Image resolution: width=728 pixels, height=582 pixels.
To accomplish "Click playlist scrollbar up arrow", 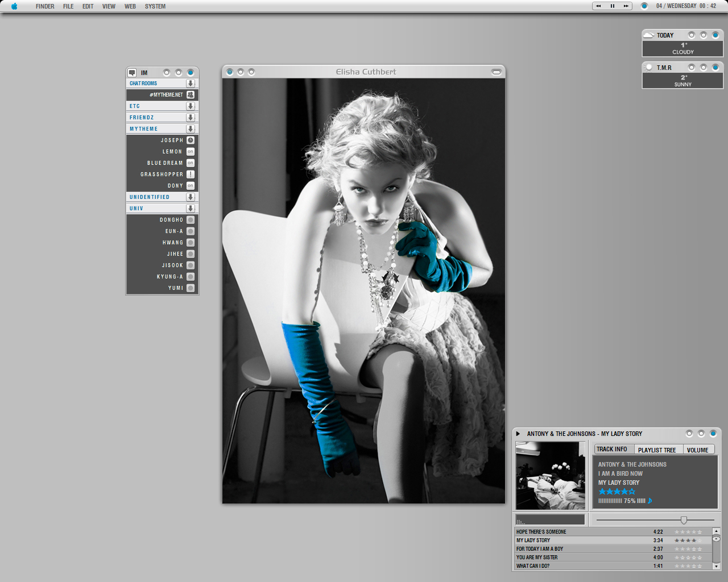I will [717, 531].
